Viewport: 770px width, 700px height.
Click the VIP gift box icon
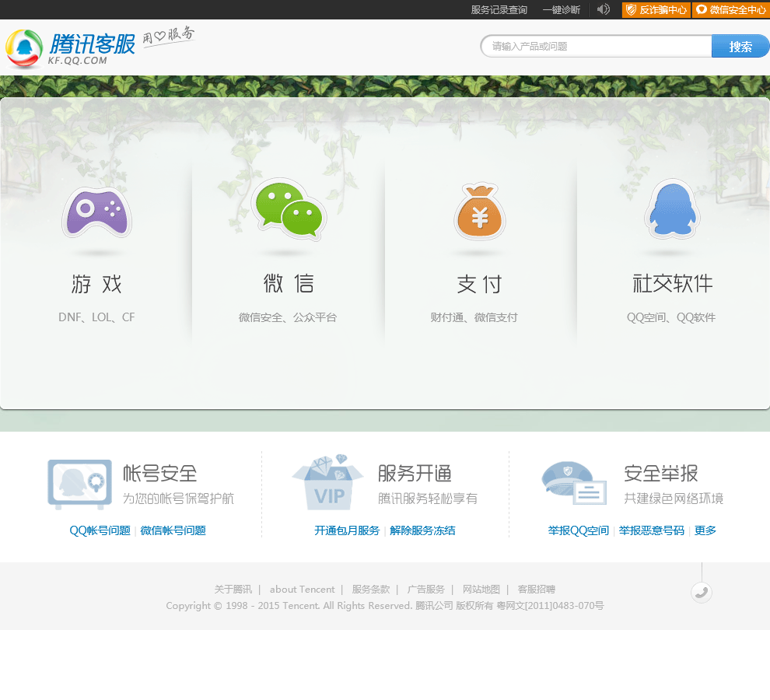[327, 482]
